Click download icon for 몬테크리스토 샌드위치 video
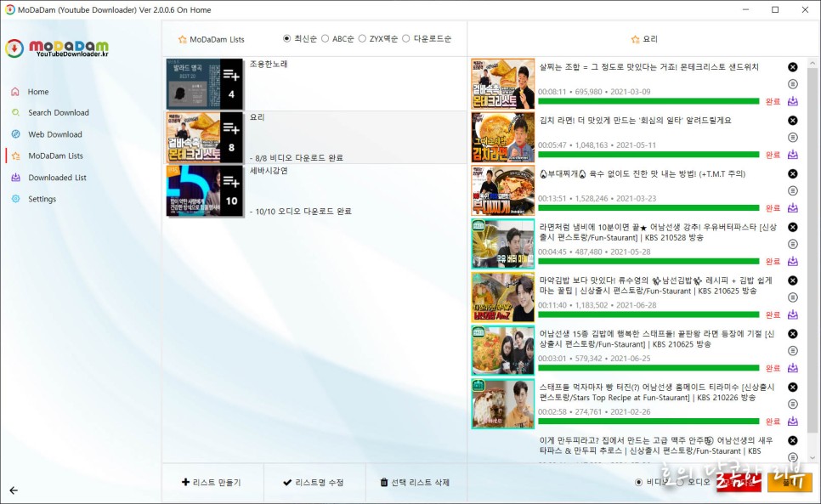This screenshot has width=821, height=504. 793,101
